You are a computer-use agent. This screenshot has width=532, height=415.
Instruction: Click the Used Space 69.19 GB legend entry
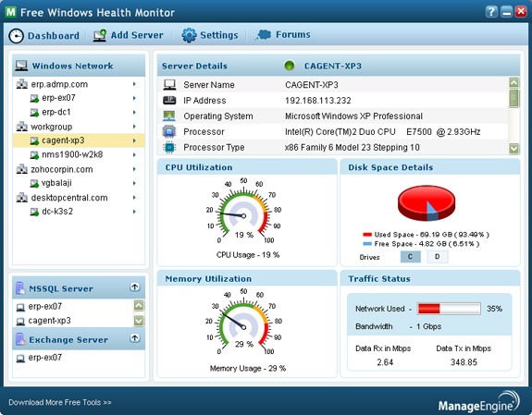tap(426, 234)
